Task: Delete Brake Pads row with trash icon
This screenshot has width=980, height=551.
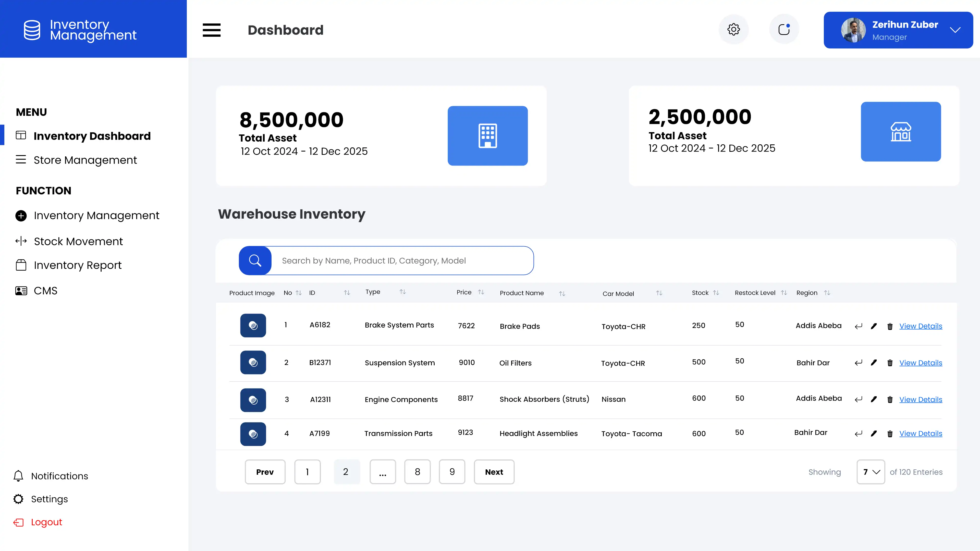Action: pos(890,326)
